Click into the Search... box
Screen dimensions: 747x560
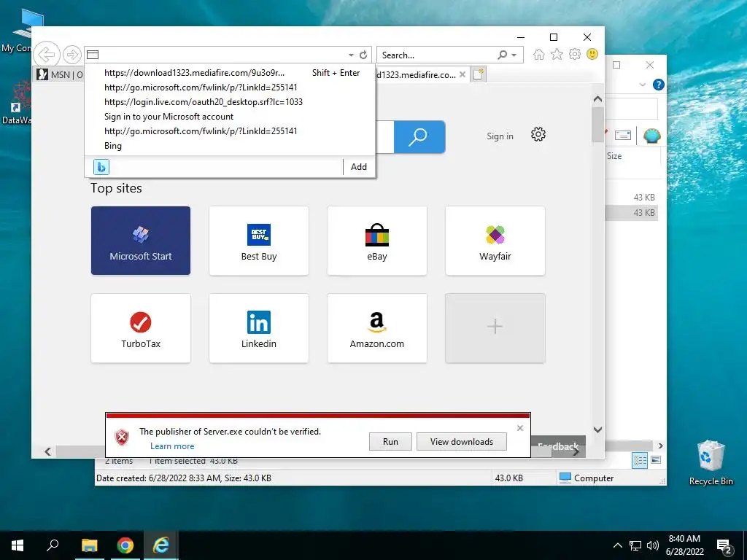coord(438,55)
